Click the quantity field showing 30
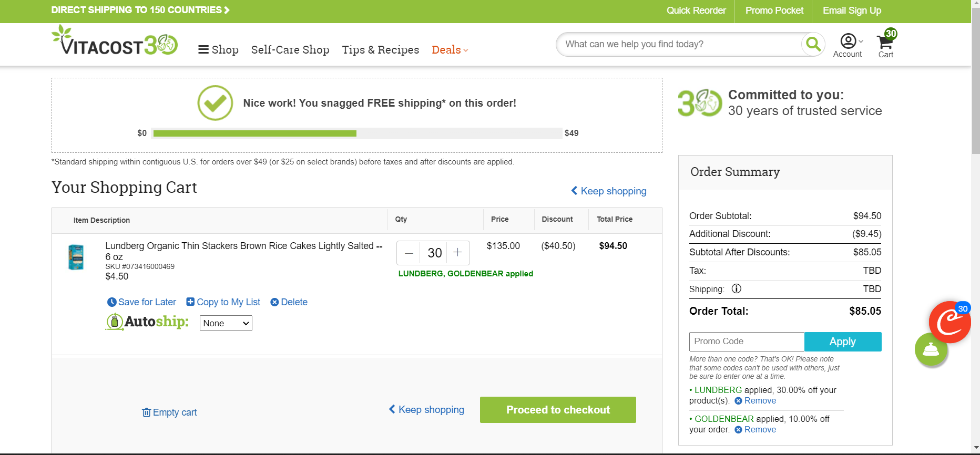980x455 pixels. click(434, 253)
